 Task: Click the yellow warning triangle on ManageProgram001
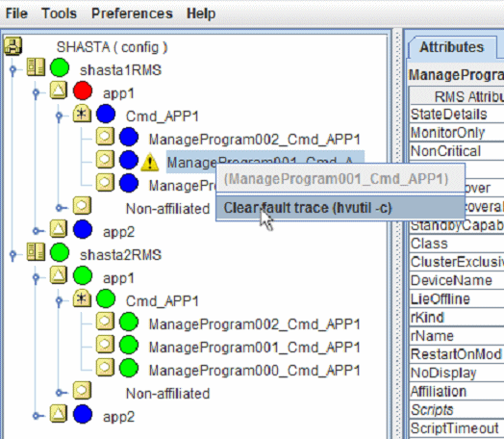(x=150, y=162)
